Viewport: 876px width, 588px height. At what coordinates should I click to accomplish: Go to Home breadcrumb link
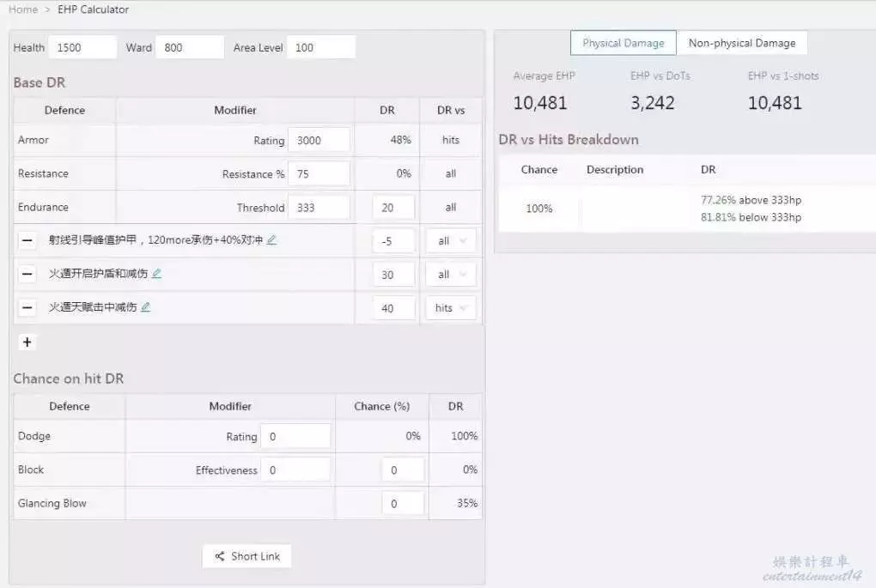point(23,9)
